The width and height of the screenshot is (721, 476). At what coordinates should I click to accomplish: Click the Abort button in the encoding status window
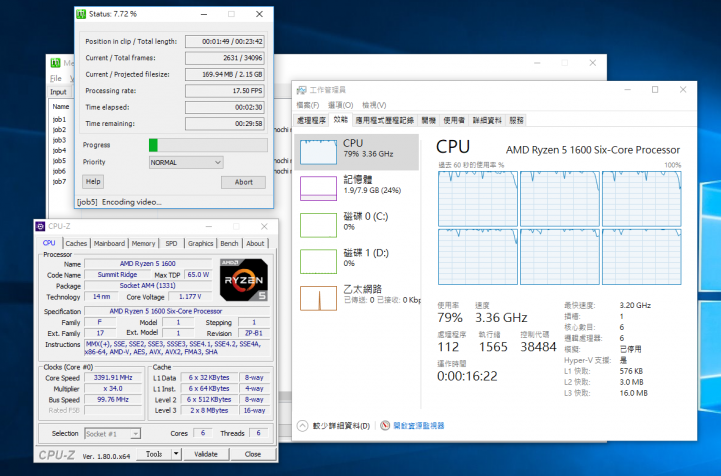[x=243, y=182]
